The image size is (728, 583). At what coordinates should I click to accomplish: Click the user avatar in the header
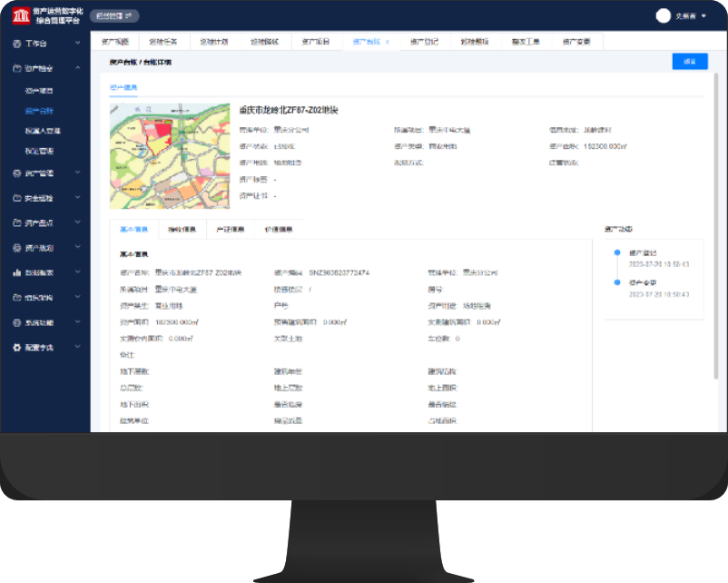point(663,15)
